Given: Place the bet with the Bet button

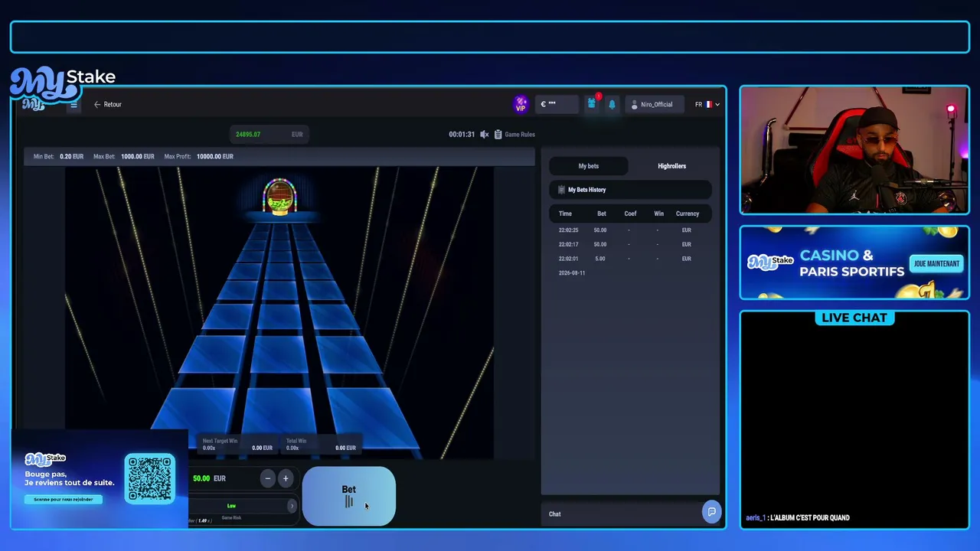Looking at the screenshot, I should click(349, 496).
